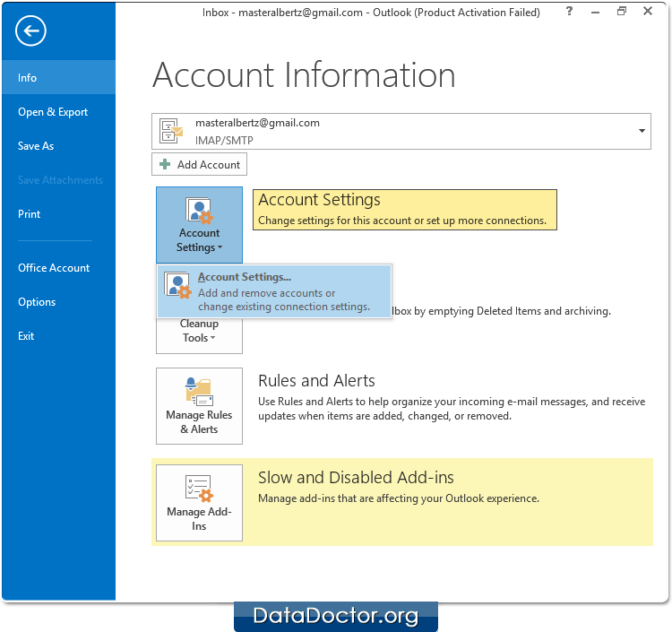Click the IMAP/SMTP account type text
672x632 pixels.
tap(224, 140)
